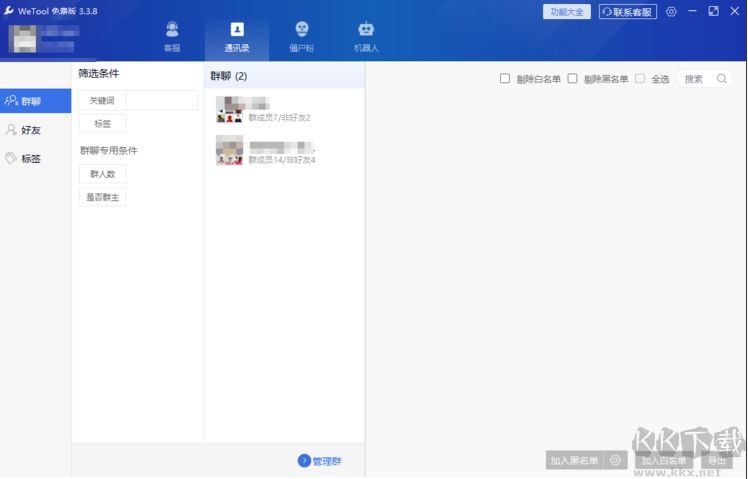Minimize the WeTool window
This screenshot has width=748, height=479.
692,11
